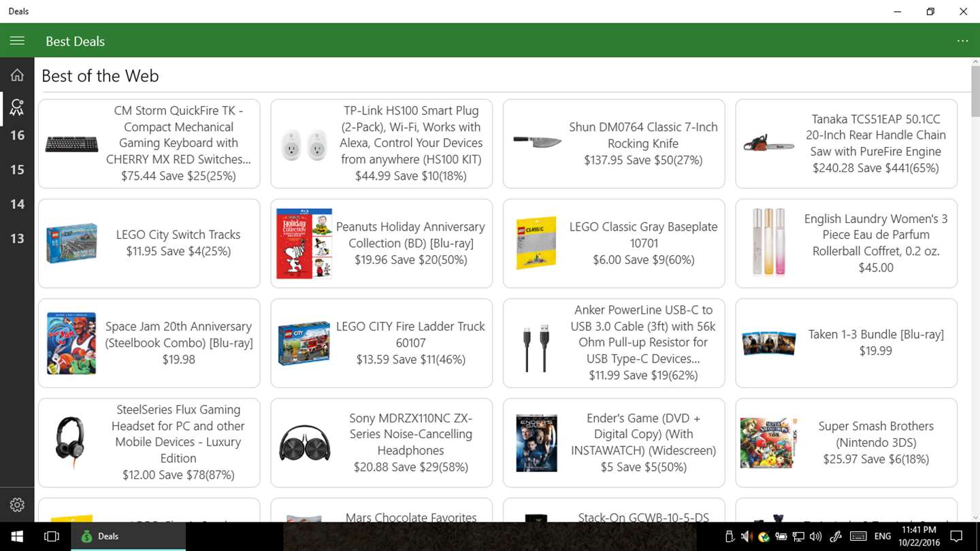Select sidebar item 14
Image resolution: width=980 pixels, height=551 pixels.
coord(17,204)
